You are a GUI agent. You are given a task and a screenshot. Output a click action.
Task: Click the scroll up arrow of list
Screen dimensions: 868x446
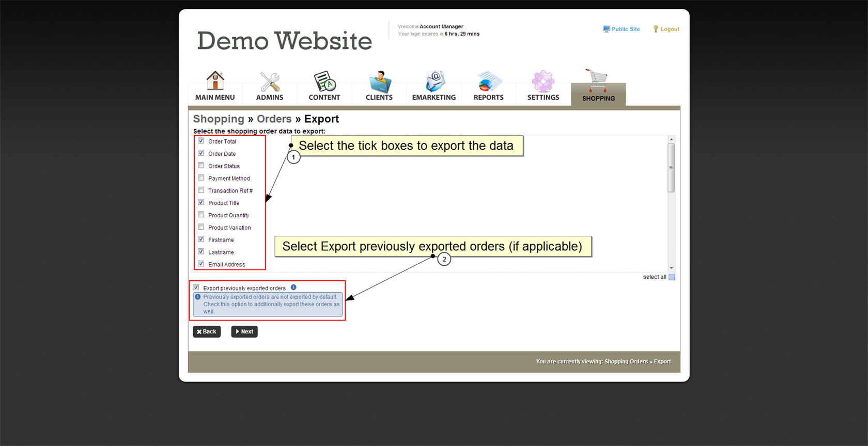coord(671,139)
